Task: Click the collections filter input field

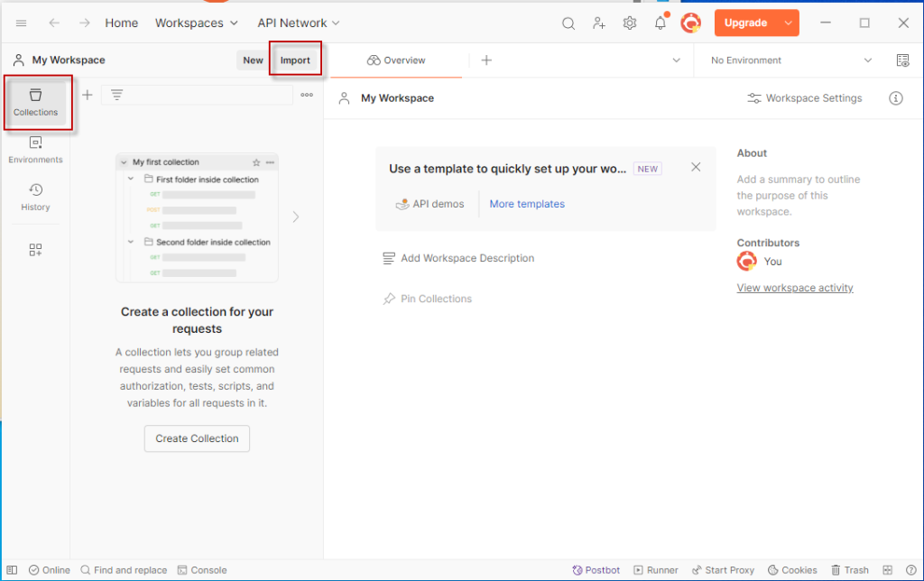Action: pos(197,95)
